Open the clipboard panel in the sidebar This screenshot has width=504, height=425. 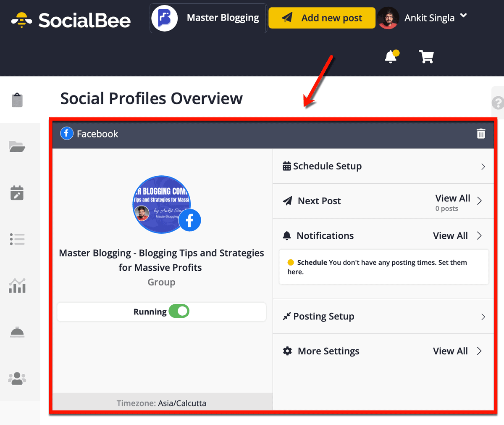(x=17, y=100)
